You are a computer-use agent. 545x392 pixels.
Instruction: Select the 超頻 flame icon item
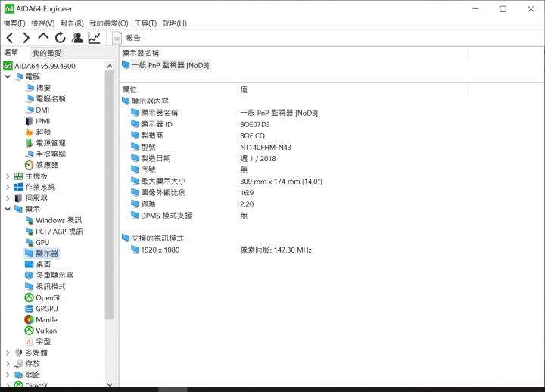click(38, 132)
